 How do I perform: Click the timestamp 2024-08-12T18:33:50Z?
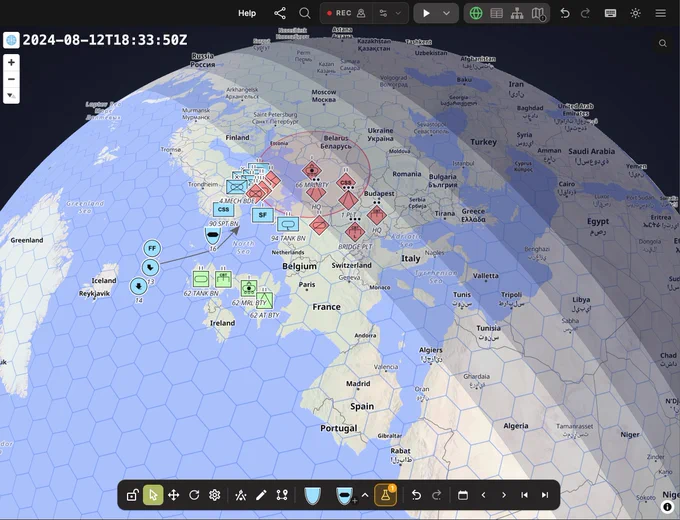point(105,40)
